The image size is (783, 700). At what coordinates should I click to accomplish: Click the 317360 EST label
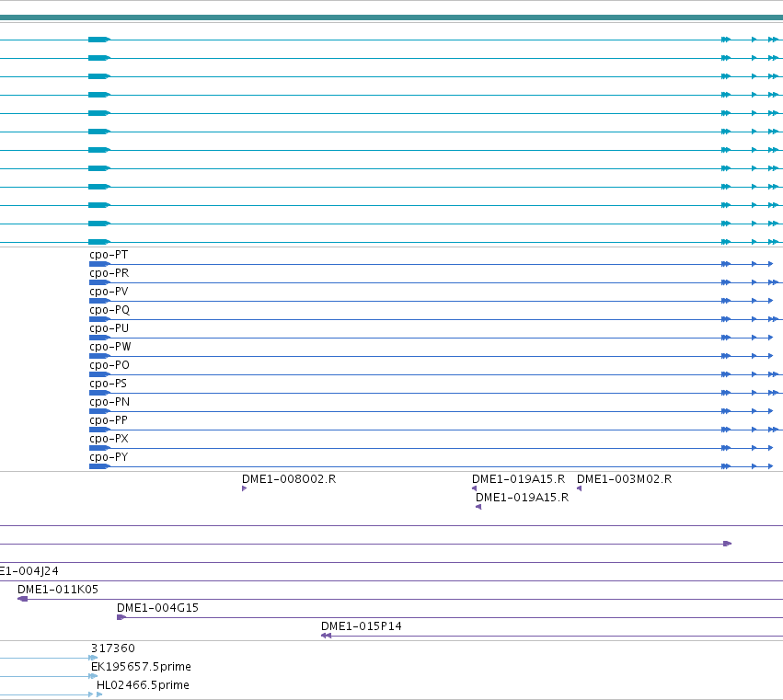(113, 648)
